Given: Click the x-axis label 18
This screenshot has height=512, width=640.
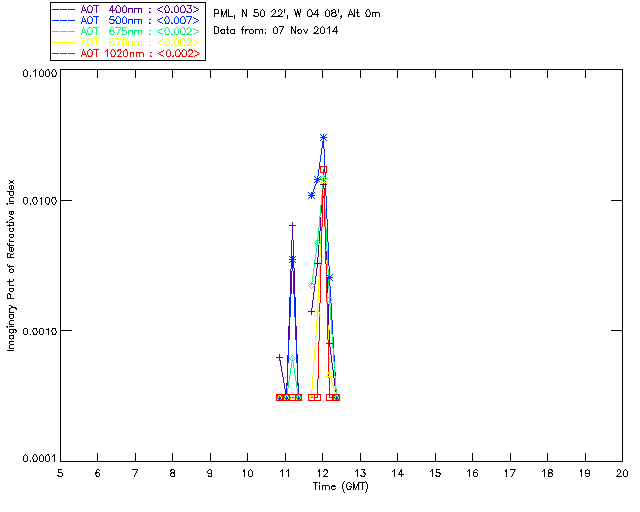Looking at the screenshot, I should [547, 473].
